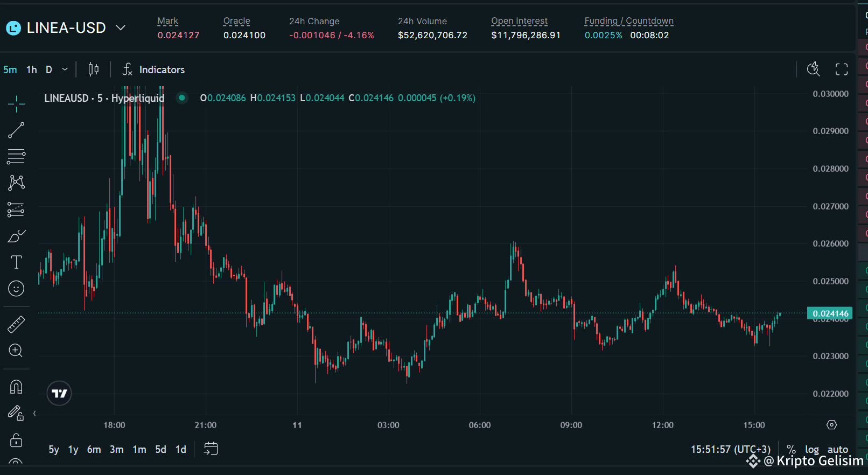Click the 24h Change value -4.16%
Viewport: 868px width, 475px height.
(359, 35)
